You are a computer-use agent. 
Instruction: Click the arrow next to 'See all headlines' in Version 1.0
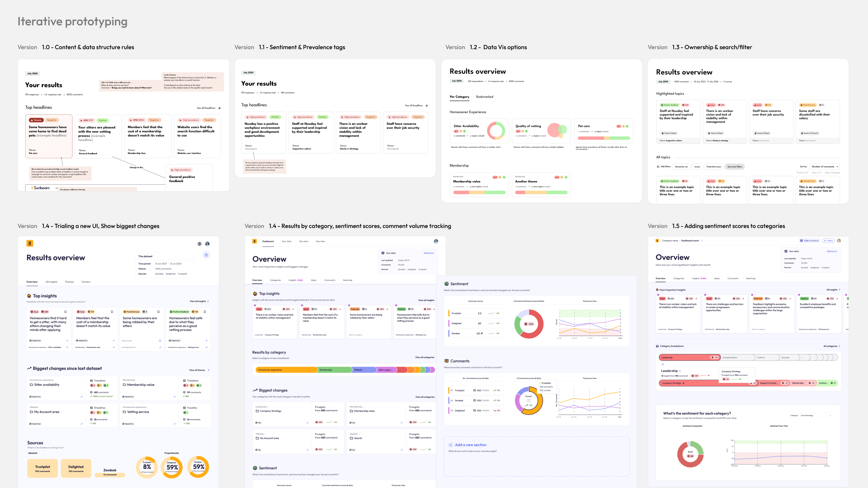click(219, 108)
